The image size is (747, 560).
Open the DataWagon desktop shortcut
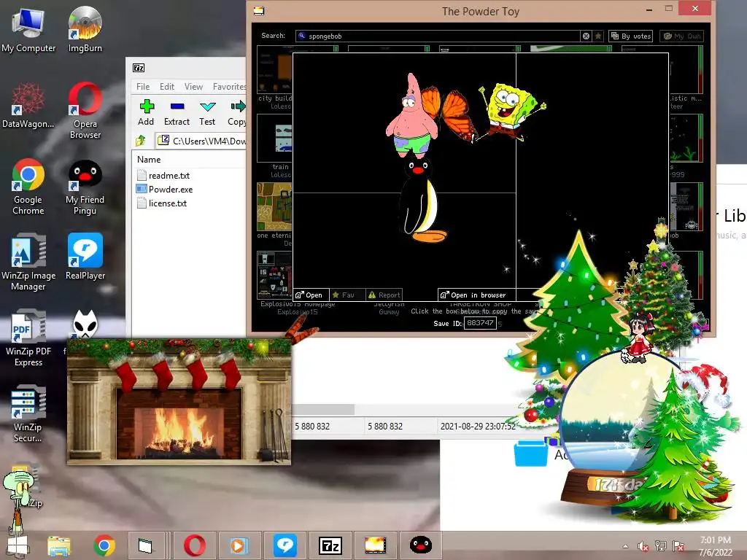[28, 106]
